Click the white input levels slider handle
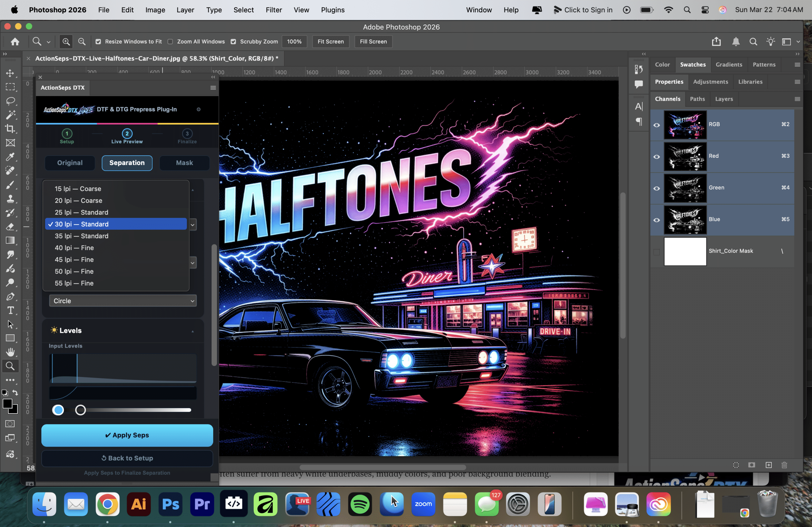Screen dimensions: 812x527 click(x=81, y=410)
